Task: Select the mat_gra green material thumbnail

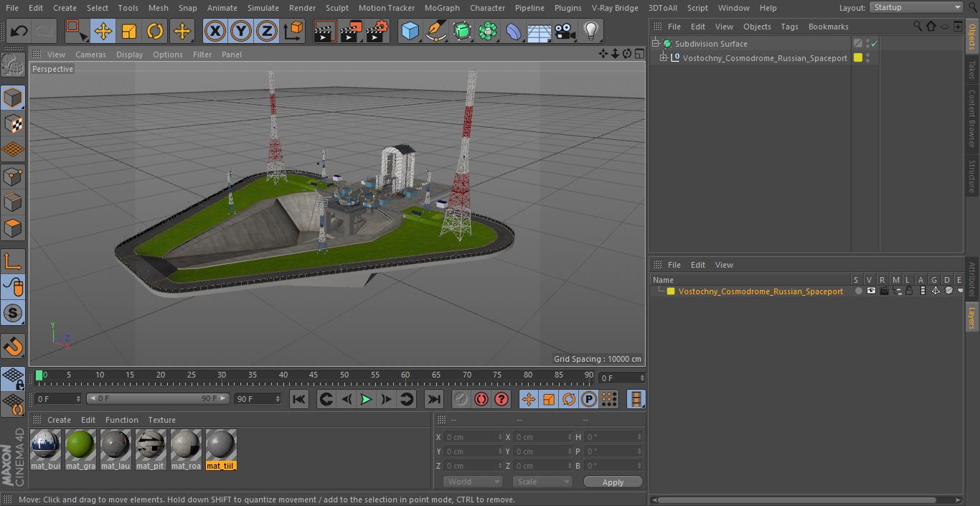Action: [80, 446]
